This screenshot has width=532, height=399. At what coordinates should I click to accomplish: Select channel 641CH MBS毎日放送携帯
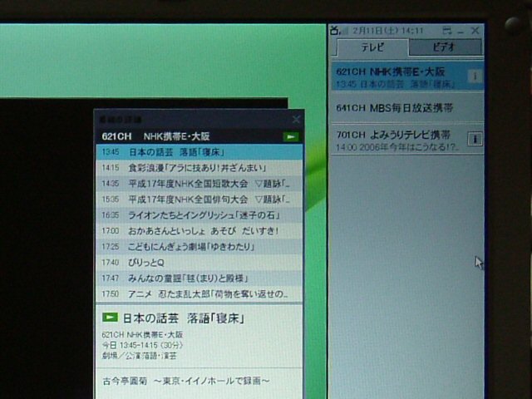coord(394,108)
